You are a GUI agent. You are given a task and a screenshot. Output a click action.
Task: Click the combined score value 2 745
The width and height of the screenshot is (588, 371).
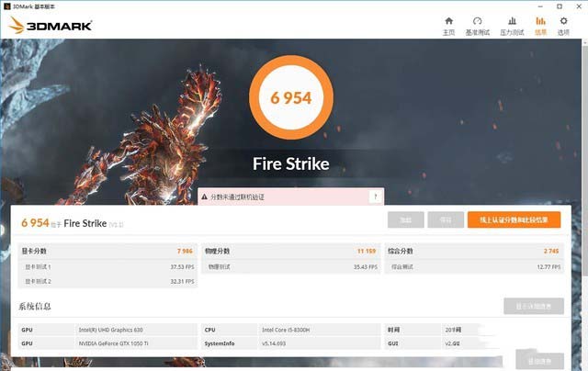[551, 251]
